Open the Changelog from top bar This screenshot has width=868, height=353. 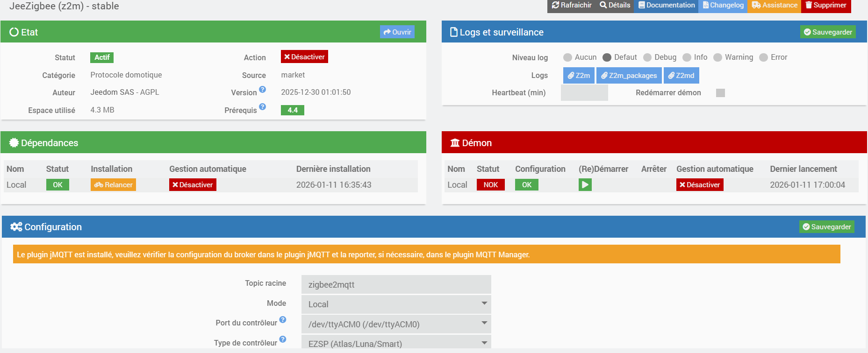pos(723,5)
